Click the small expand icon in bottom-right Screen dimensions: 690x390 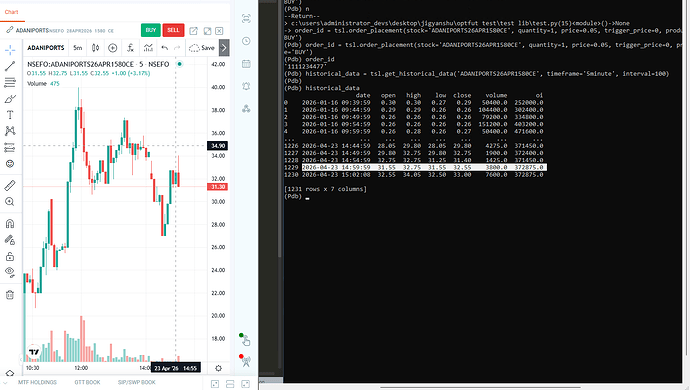pyautogui.click(x=215, y=384)
